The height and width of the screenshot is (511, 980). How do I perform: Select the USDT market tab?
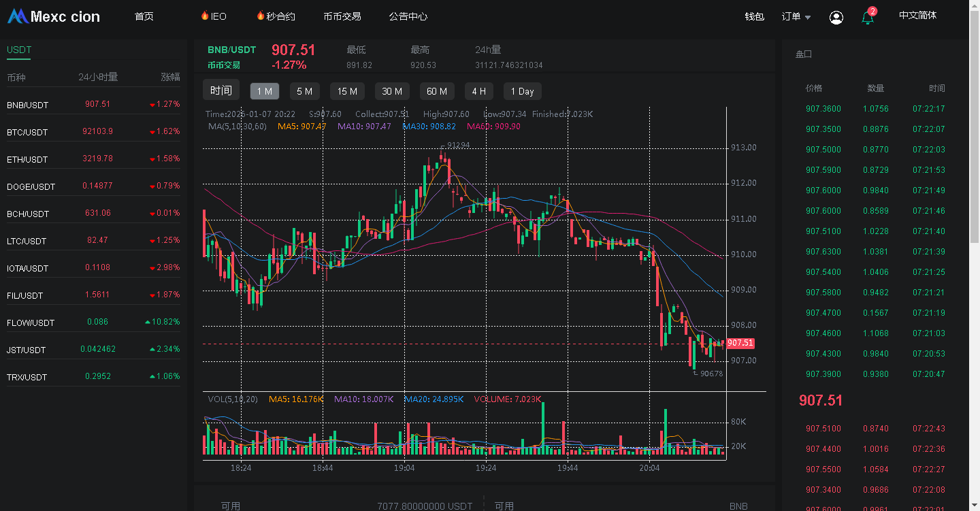pos(19,50)
